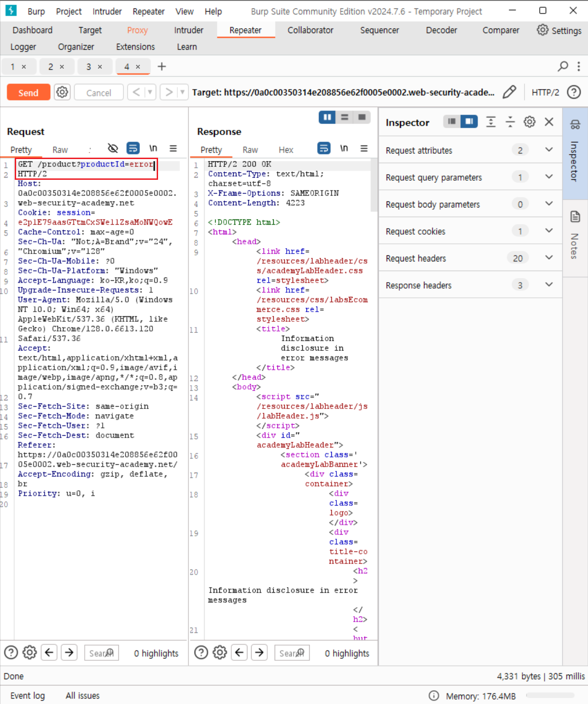Screen dimensions: 588x704
Task: Jump to next match in Request search
Action: (69, 652)
